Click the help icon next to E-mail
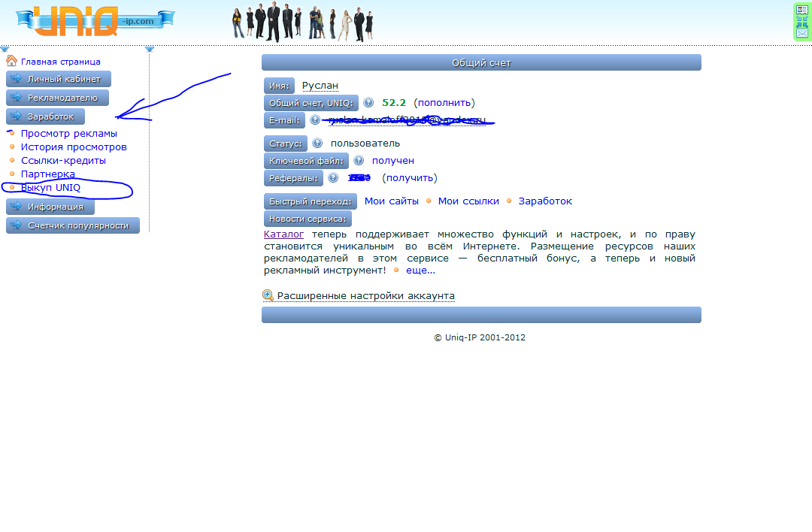 point(315,120)
